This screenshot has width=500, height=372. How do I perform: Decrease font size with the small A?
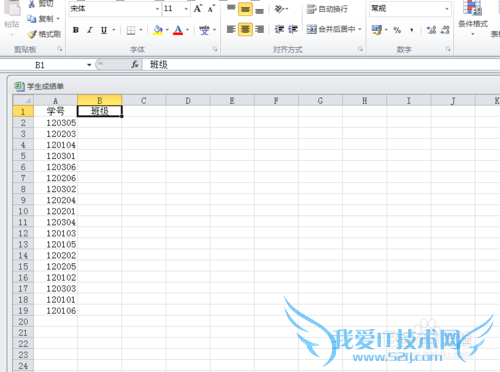211,9
